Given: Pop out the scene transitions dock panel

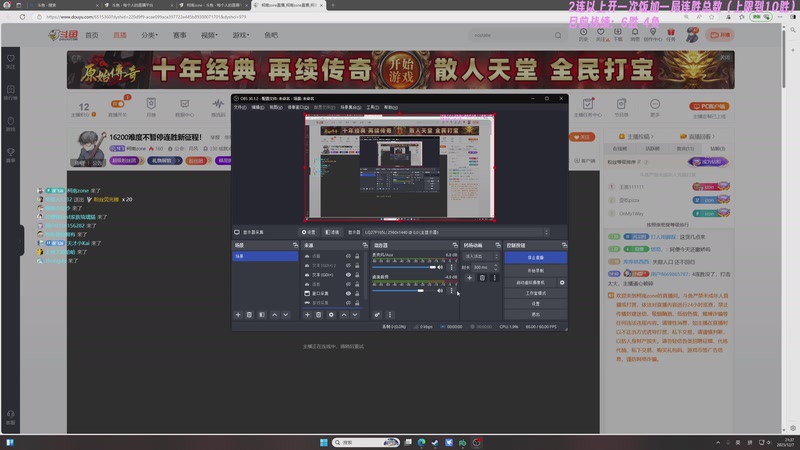Looking at the screenshot, I should click(x=498, y=245).
